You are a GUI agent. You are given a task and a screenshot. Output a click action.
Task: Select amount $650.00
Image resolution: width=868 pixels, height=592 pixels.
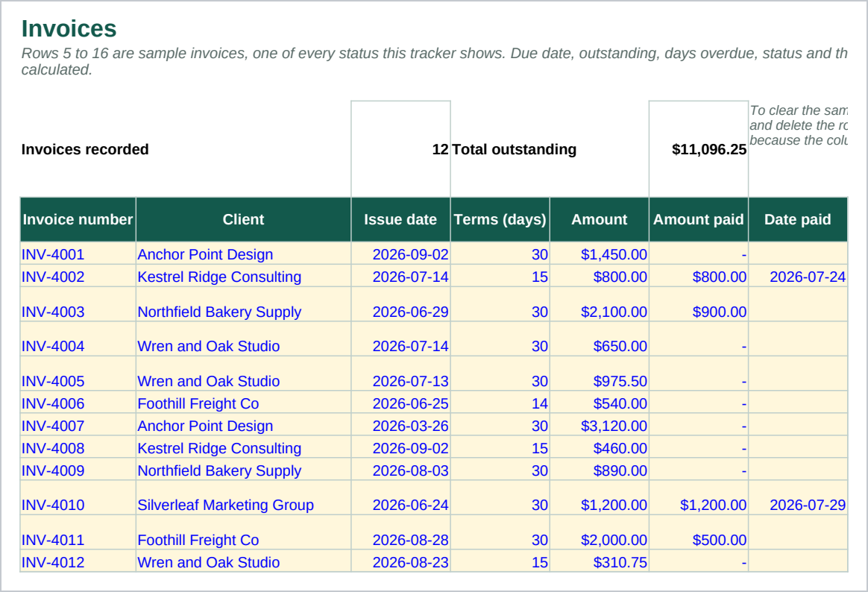click(600, 339)
